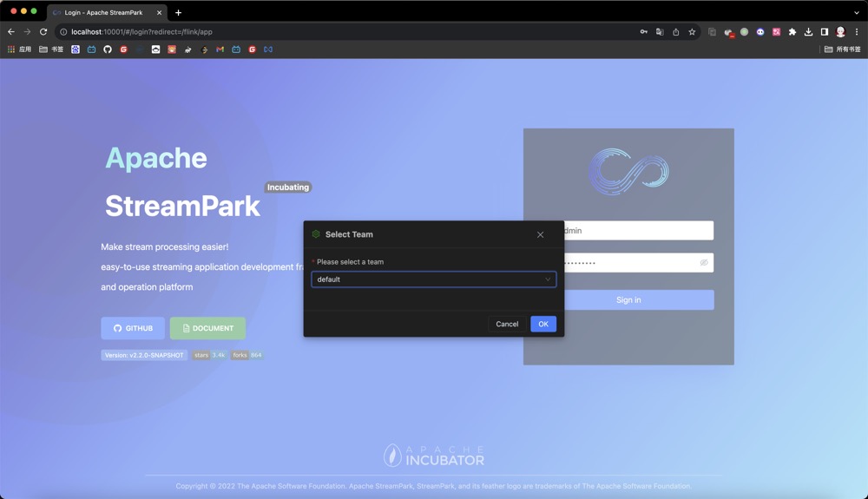Open the Chrome three-dot menu

click(x=857, y=32)
